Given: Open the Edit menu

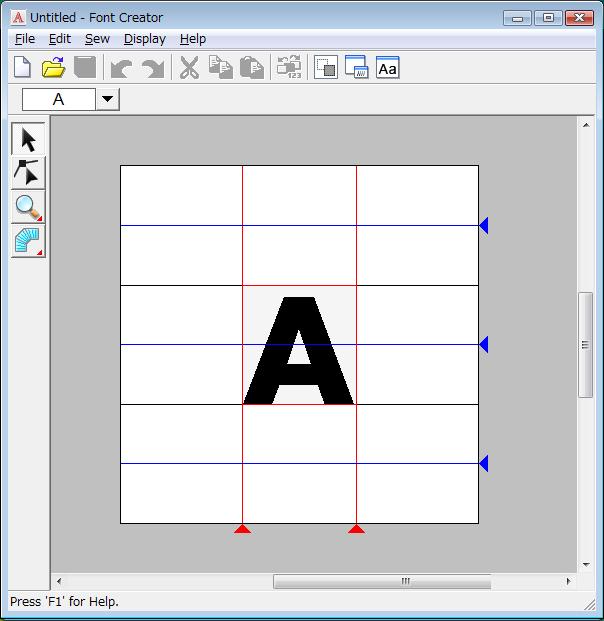Looking at the screenshot, I should (x=60, y=39).
